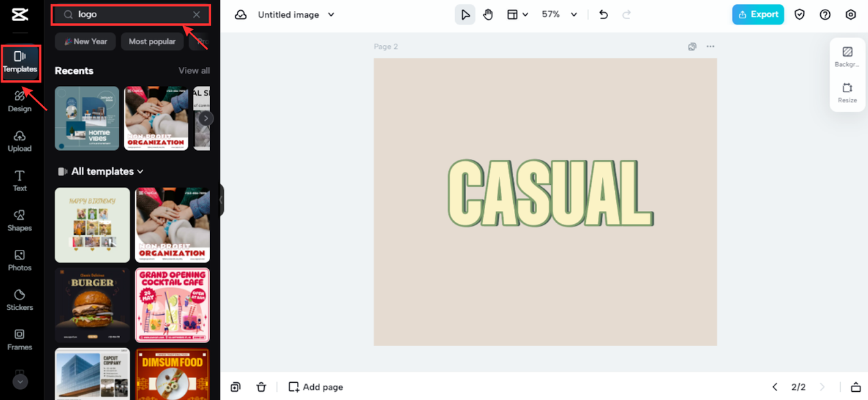Select the Most popular filter chip

(x=151, y=42)
